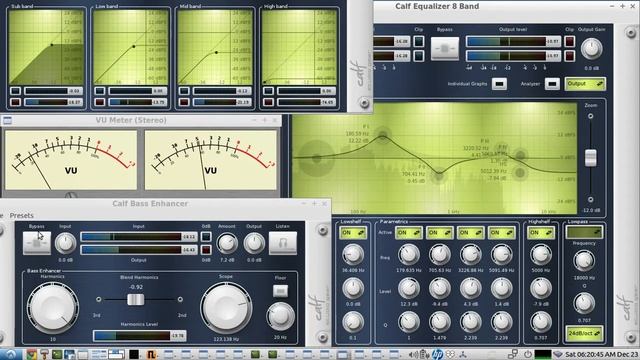Click the parametric Freq knob at 705.63 Hz
Image resolution: width=640 pixels, height=360 pixels.
click(440, 254)
